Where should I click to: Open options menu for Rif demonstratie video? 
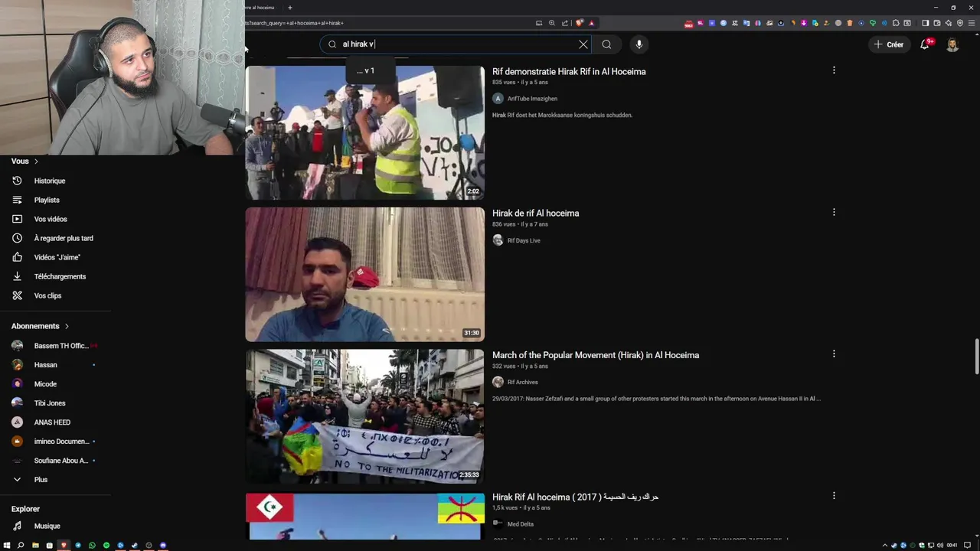(834, 70)
